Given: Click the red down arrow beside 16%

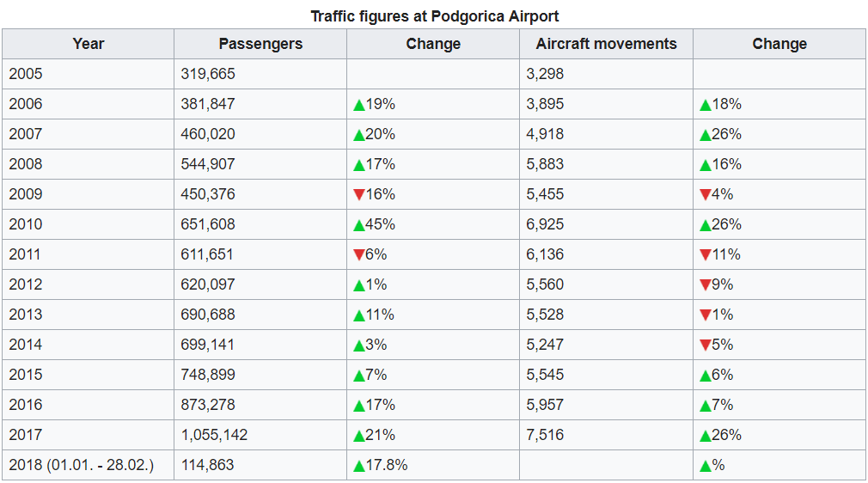Looking at the screenshot, I should 359,195.
